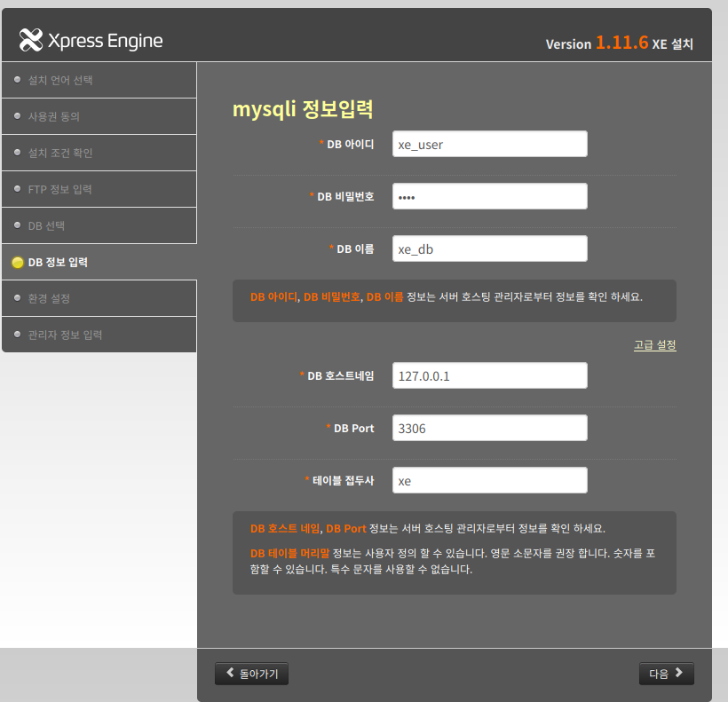Click the DB 호스트네임 field showing 127.0.0.1
Image resolution: width=728 pixels, height=702 pixels.
click(490, 375)
